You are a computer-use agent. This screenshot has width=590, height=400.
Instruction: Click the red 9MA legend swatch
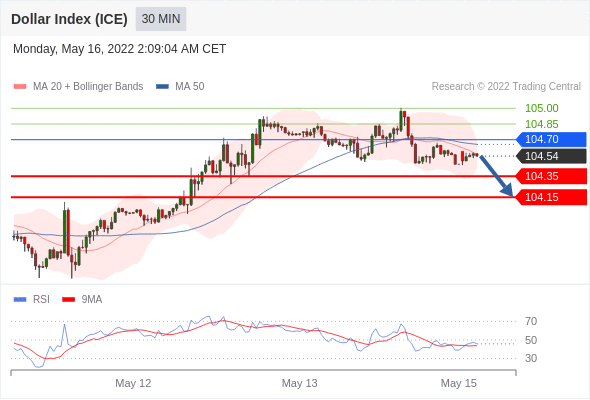pyautogui.click(x=68, y=300)
